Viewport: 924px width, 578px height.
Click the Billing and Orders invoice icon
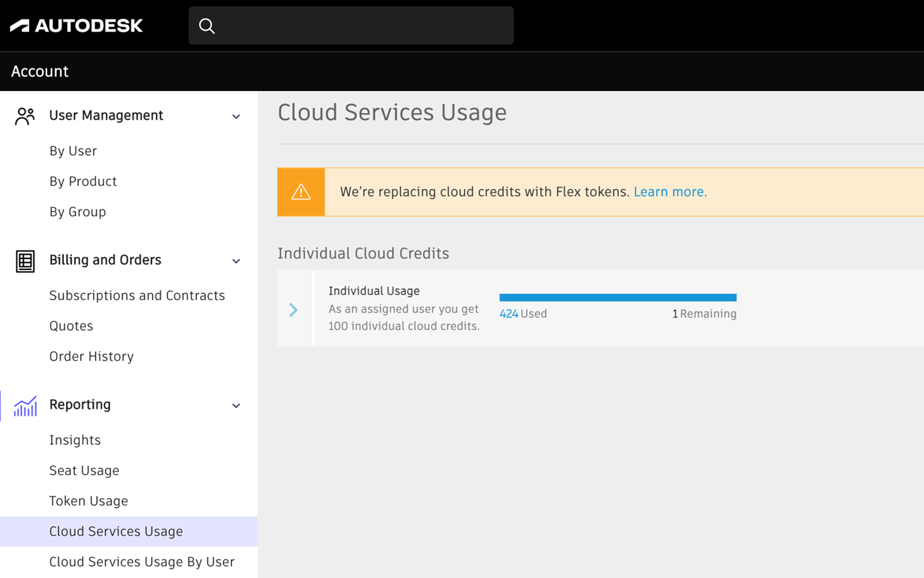[25, 260]
